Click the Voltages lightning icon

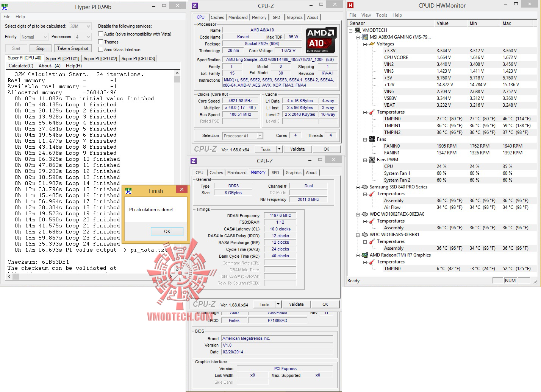(x=372, y=44)
